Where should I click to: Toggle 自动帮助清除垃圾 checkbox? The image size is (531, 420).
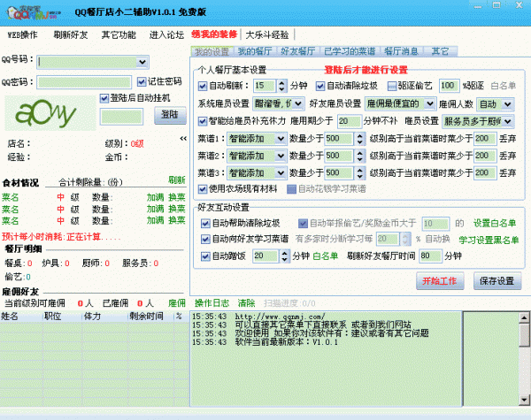[x=205, y=224]
